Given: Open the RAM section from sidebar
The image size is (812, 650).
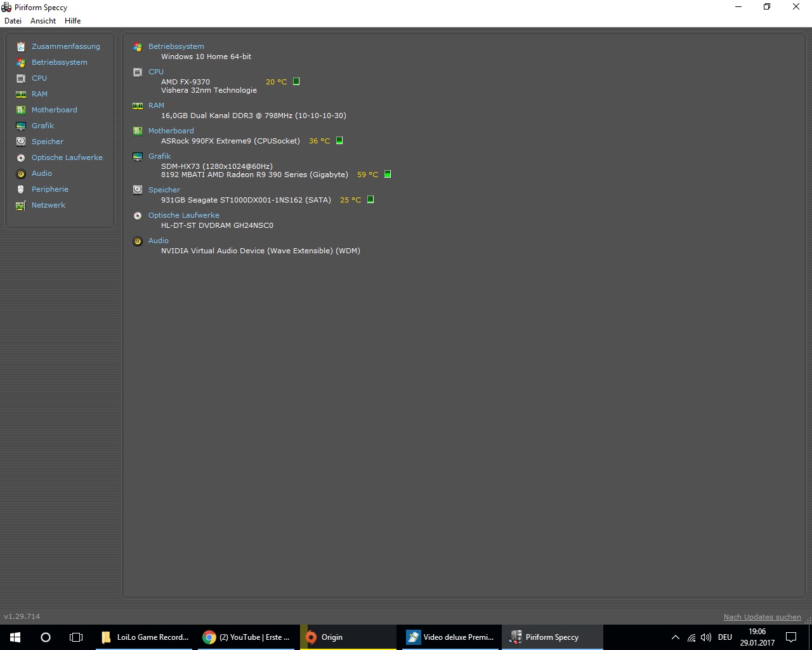Looking at the screenshot, I should [x=39, y=94].
